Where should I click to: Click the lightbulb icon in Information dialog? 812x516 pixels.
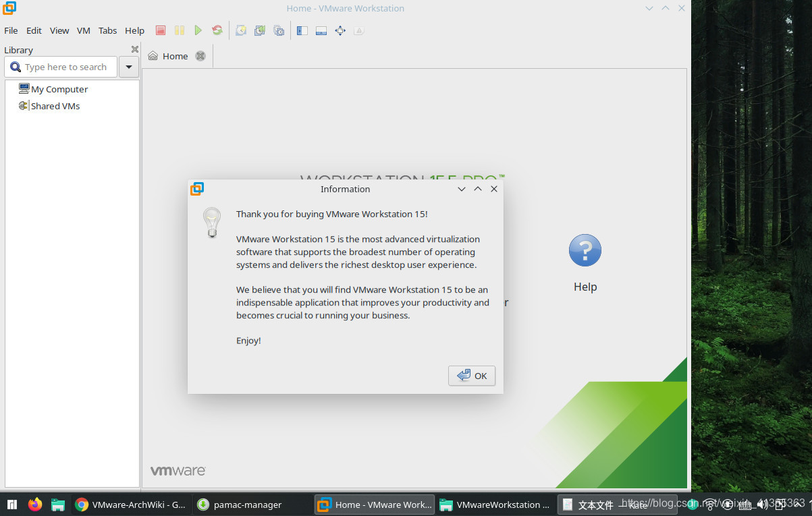212,223
